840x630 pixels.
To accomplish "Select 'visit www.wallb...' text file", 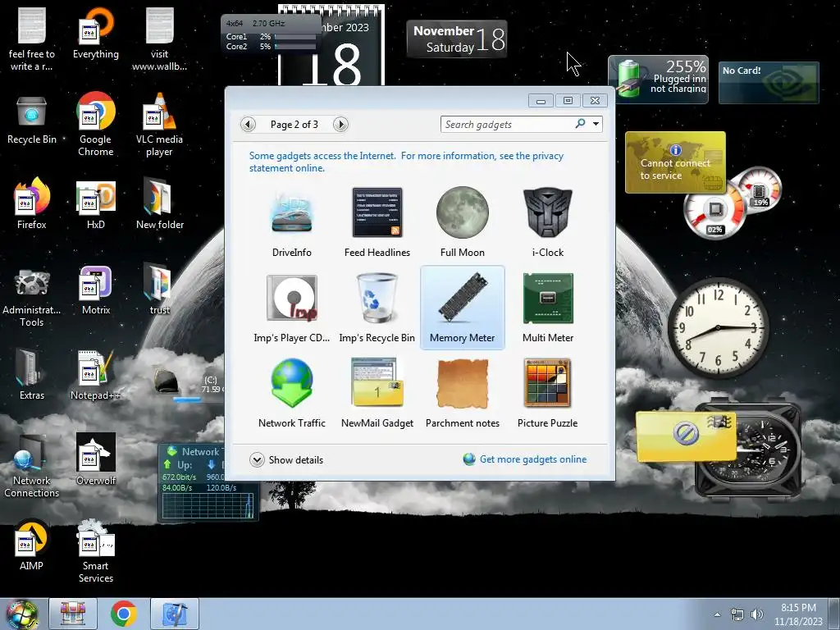I will tap(159, 39).
